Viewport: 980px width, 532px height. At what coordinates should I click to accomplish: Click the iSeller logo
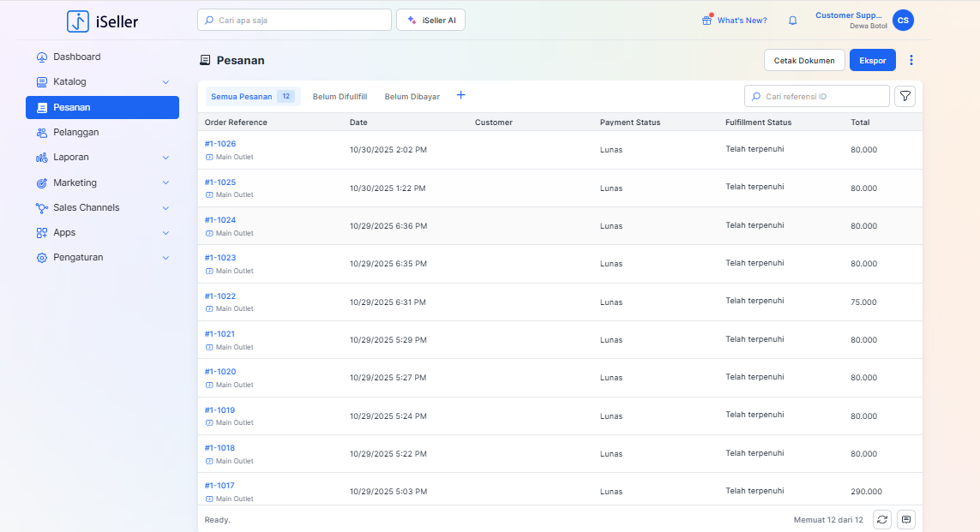point(102,21)
